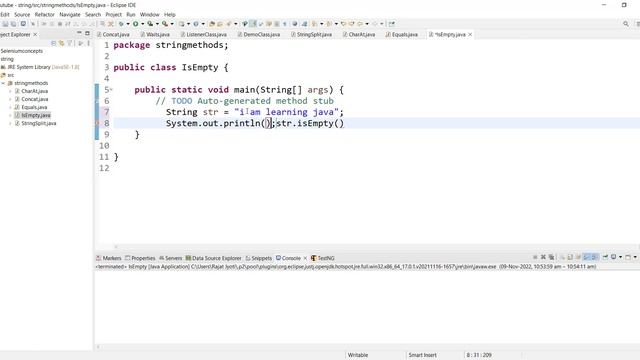Open the Navigate menu
This screenshot has width=640, height=360.
coord(70,14)
